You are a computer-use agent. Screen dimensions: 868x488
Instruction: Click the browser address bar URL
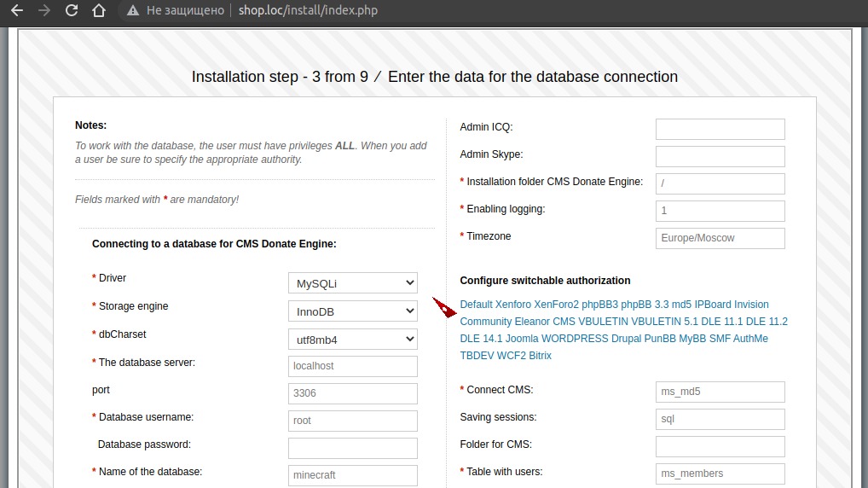(308, 11)
